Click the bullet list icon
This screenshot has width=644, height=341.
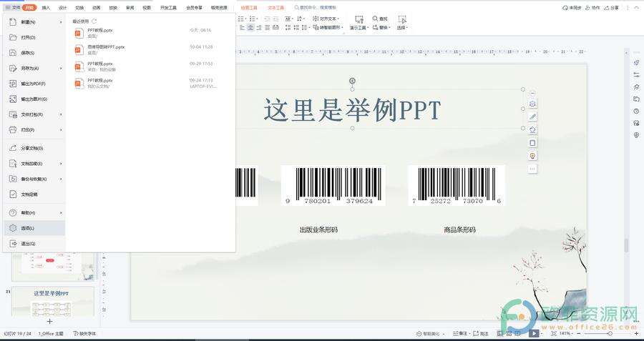tap(243, 19)
